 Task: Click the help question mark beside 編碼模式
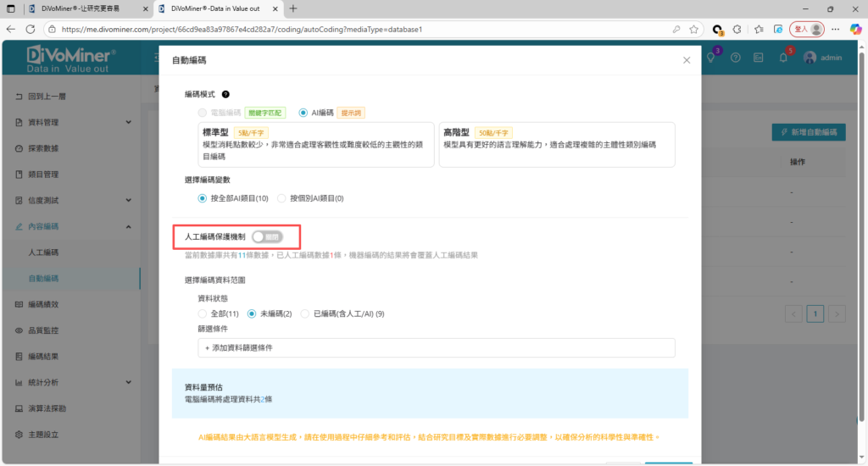point(225,95)
